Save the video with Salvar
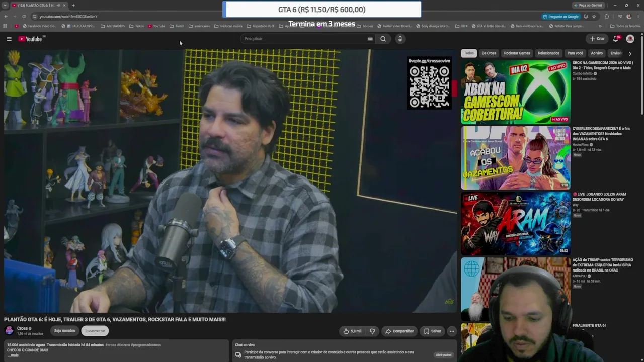The width and height of the screenshot is (644, 362). coord(432,331)
